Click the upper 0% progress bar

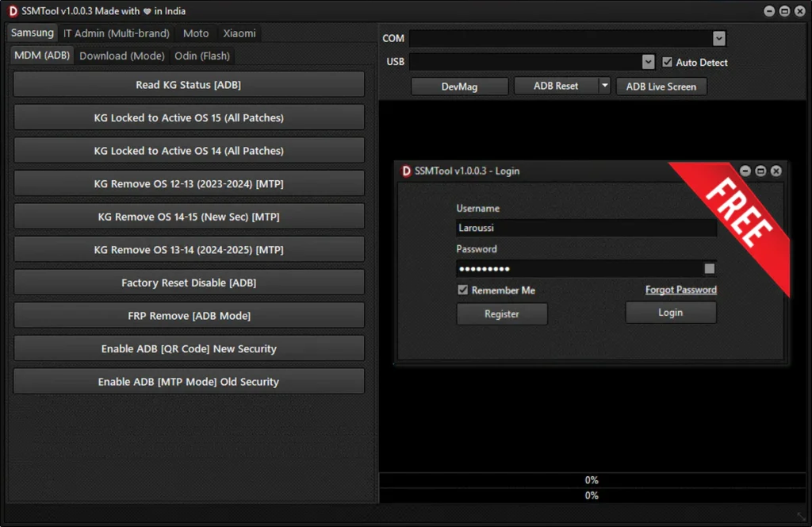click(592, 480)
